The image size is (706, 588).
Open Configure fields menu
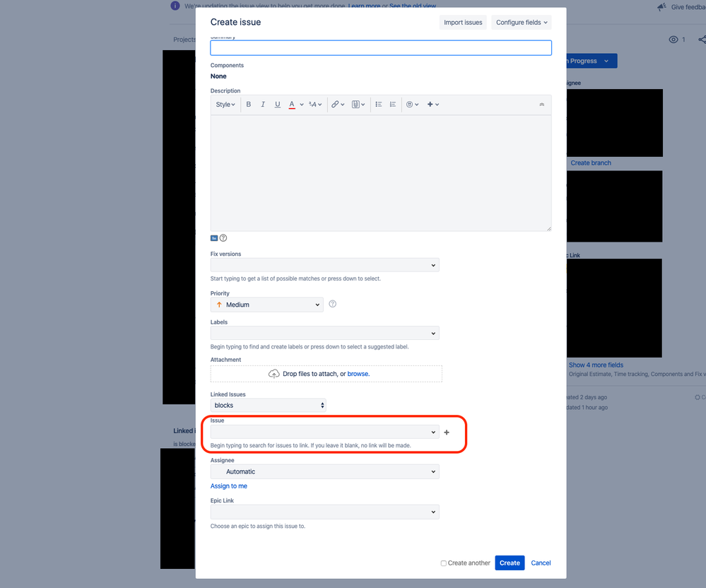[x=522, y=23]
